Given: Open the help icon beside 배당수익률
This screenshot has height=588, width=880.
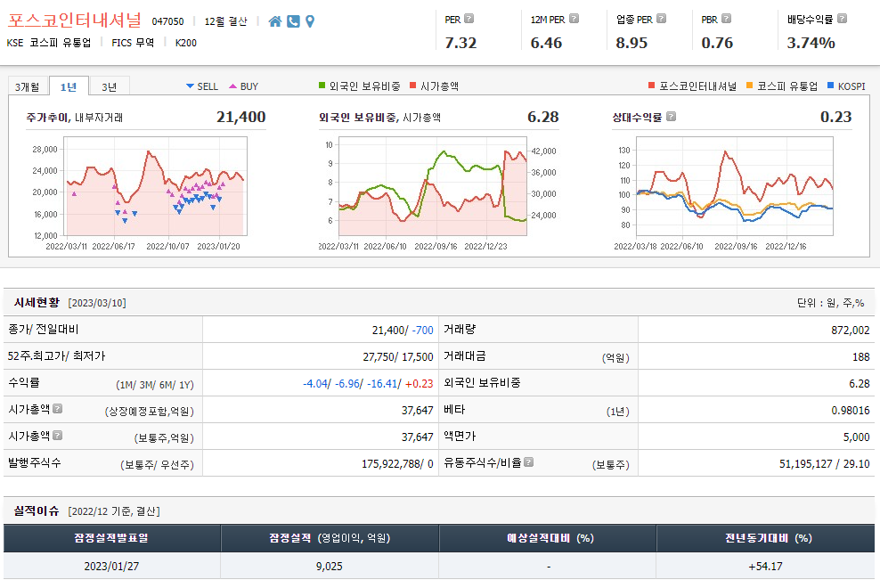Looking at the screenshot, I should [x=842, y=19].
